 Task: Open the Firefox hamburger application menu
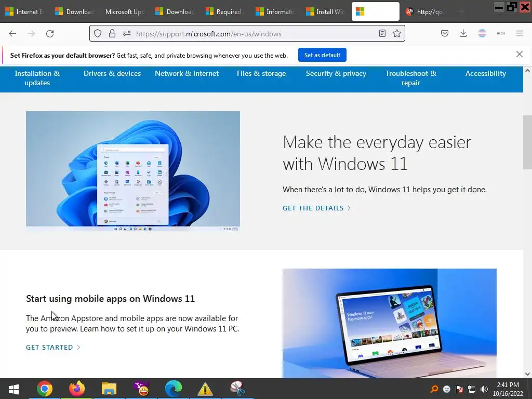point(519,34)
